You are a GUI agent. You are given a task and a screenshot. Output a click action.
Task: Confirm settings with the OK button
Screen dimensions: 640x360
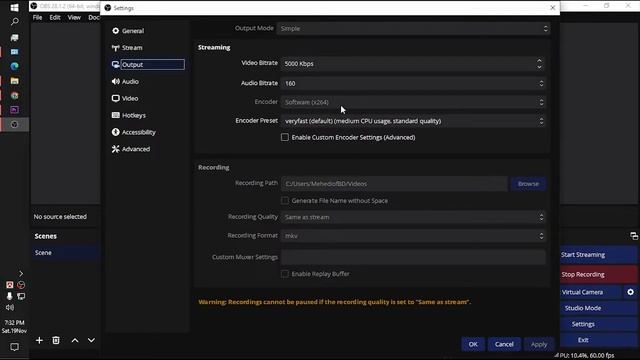473,344
